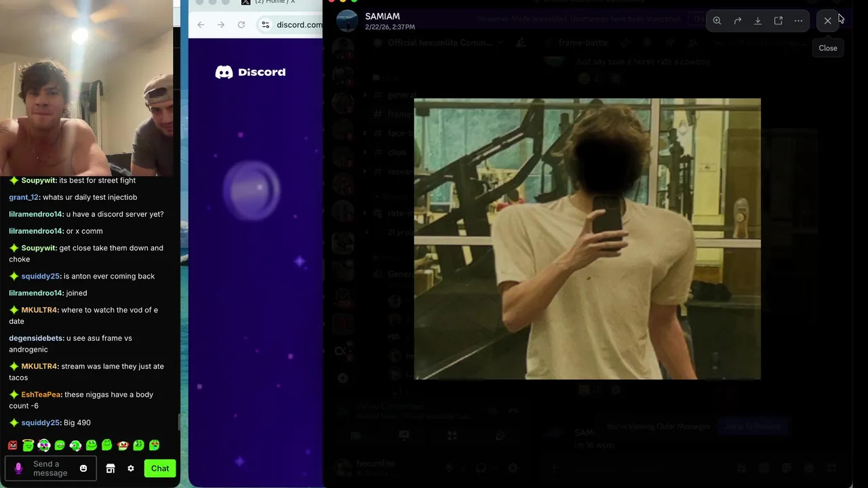Viewport: 868px width, 488px height.
Task: Close the Discord image viewer
Action: pyautogui.click(x=827, y=20)
